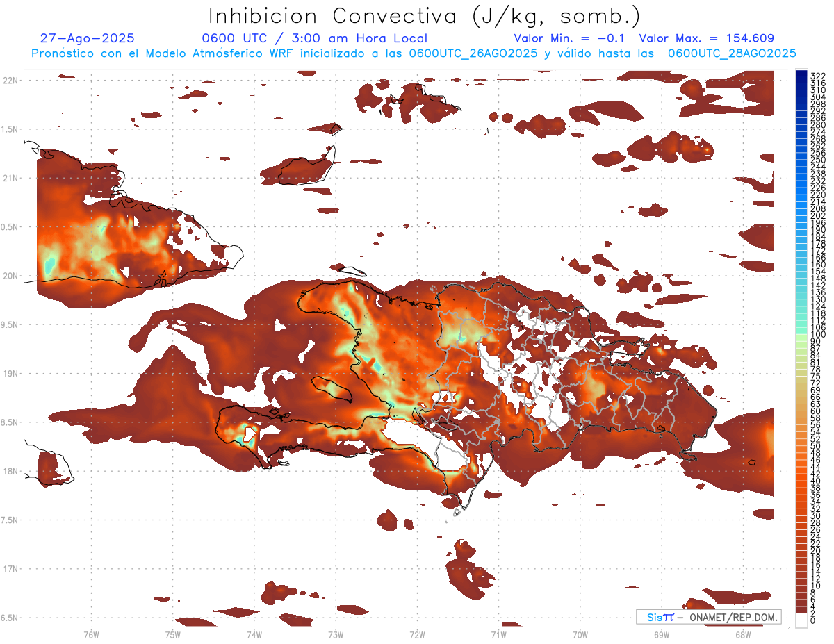Click the '0600UTC_26AGO2025' initialization timestamp

point(473,53)
